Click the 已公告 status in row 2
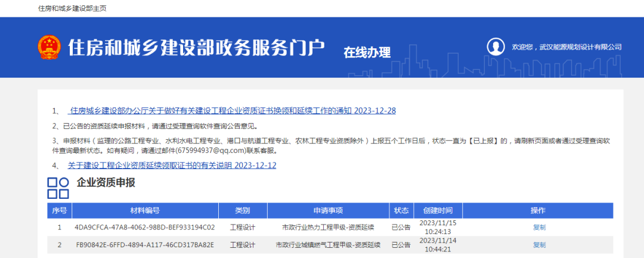 (x=401, y=245)
